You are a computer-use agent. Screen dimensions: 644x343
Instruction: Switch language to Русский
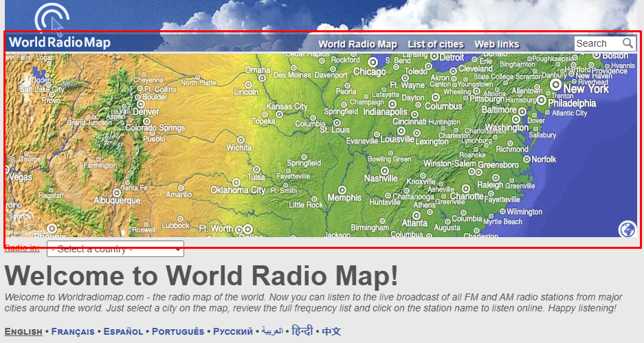pyautogui.click(x=233, y=331)
